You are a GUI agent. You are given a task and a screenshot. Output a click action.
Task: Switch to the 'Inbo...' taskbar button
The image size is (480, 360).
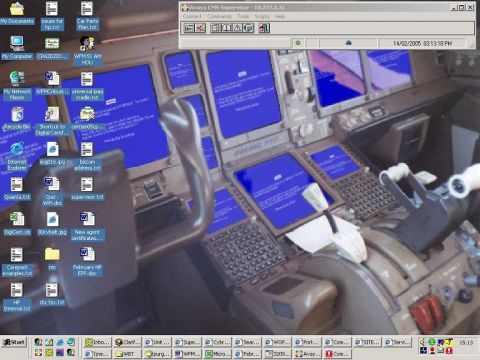tap(97, 342)
